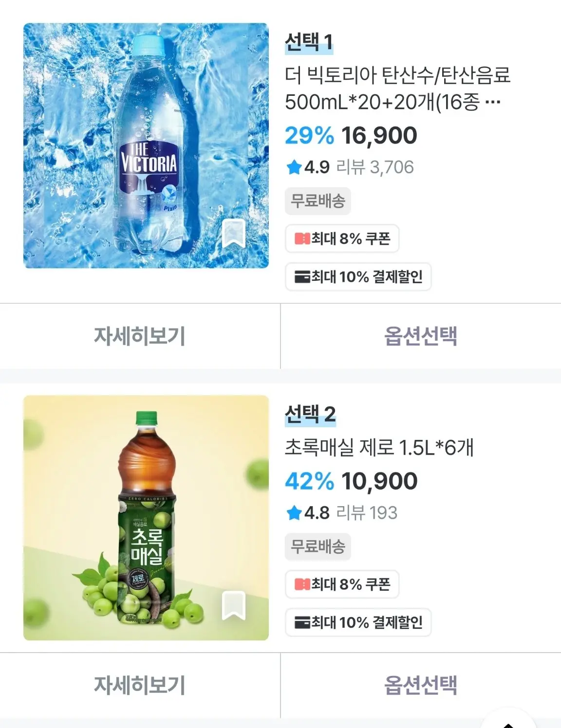Viewport: 561px width, 728px height.
Task: Tap coupon icon on 선택 1's 8% badge
Action: pyautogui.click(x=302, y=238)
